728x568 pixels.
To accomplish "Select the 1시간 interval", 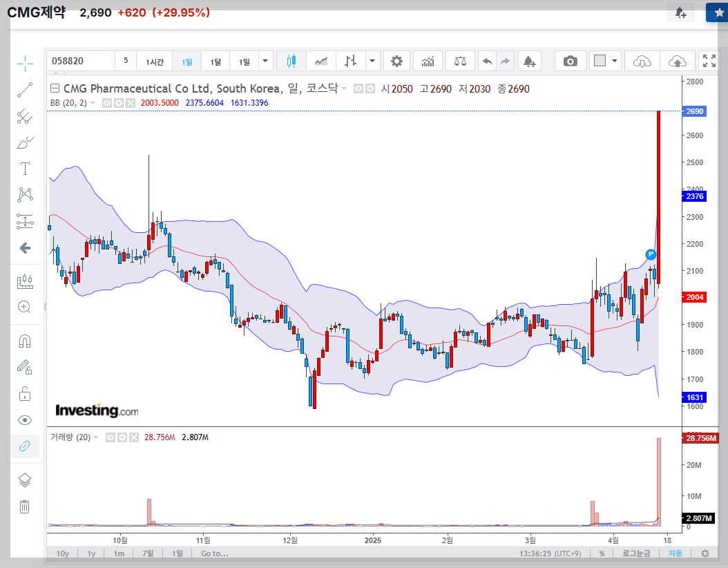I will tap(155, 61).
